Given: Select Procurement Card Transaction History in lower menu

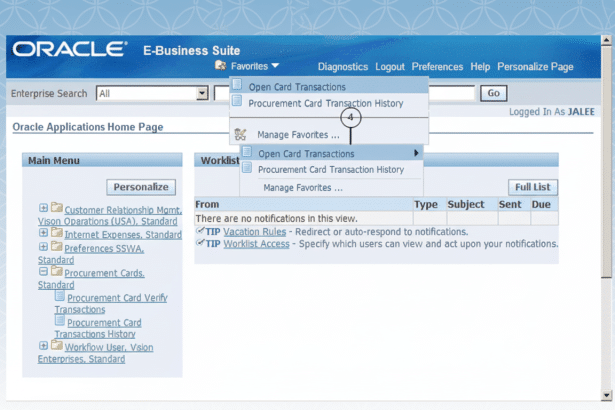Looking at the screenshot, I should [331, 169].
